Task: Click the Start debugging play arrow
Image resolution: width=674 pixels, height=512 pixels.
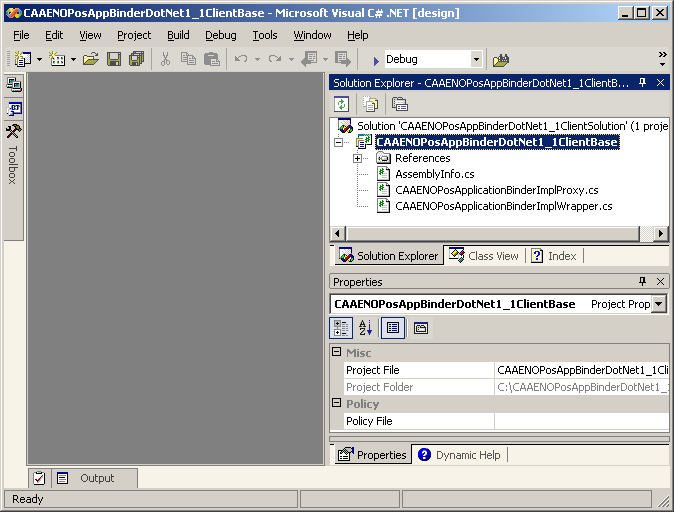Action: click(x=376, y=61)
